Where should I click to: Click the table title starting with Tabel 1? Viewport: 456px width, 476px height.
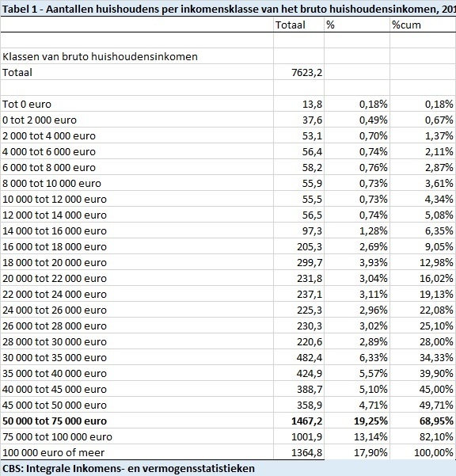point(228,9)
